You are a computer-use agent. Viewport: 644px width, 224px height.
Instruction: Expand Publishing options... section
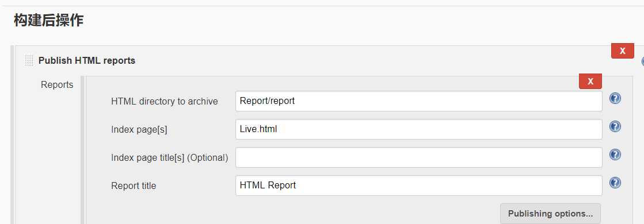[550, 214]
